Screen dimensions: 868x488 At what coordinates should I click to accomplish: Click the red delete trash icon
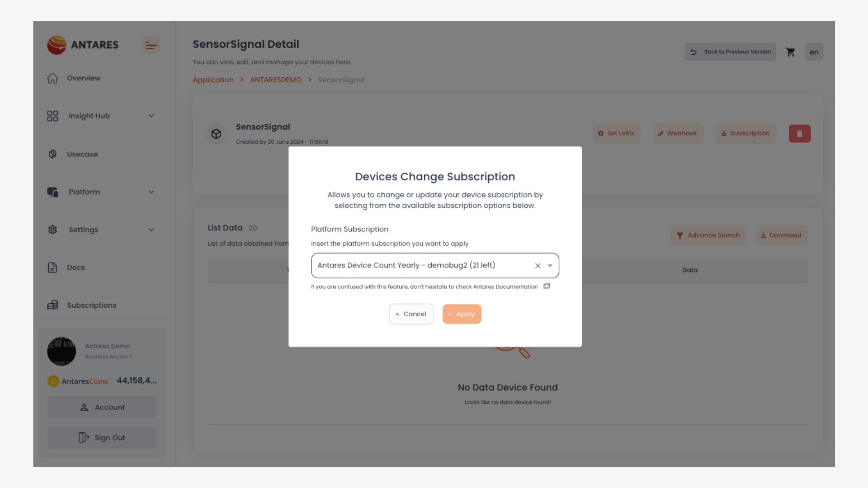[x=799, y=134]
